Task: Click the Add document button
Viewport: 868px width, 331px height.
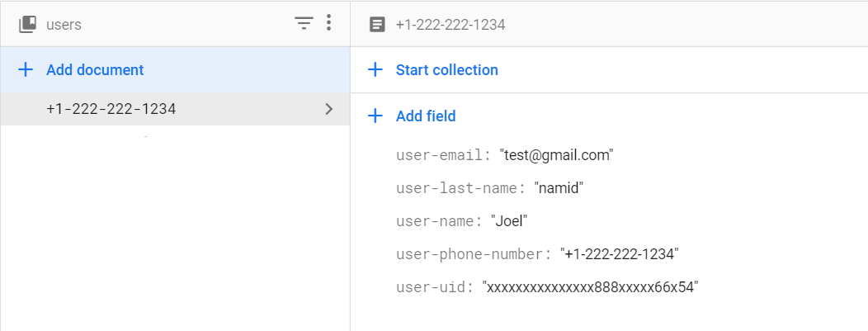Action: click(175, 69)
